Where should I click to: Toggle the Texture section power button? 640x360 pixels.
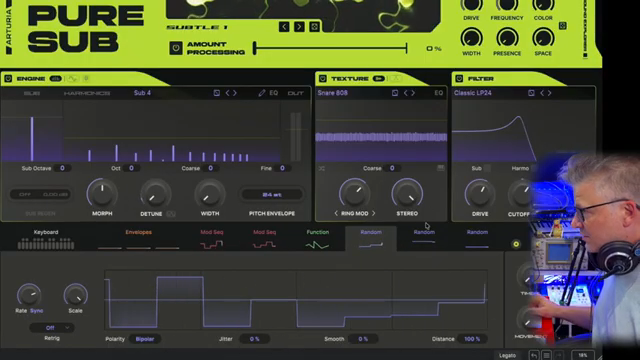[x=322, y=78]
